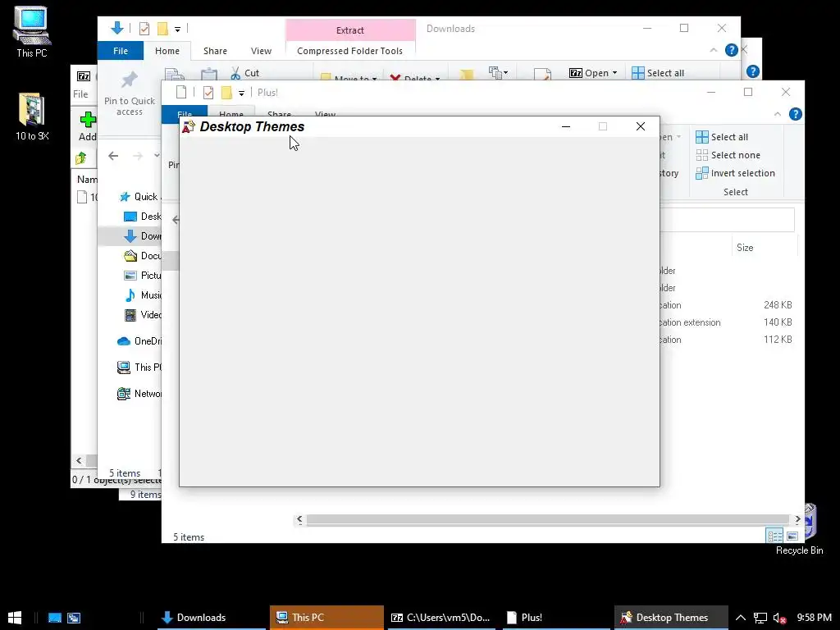Click Select all in Plus! window ribbon
This screenshot has height=630, width=840.
click(722, 137)
